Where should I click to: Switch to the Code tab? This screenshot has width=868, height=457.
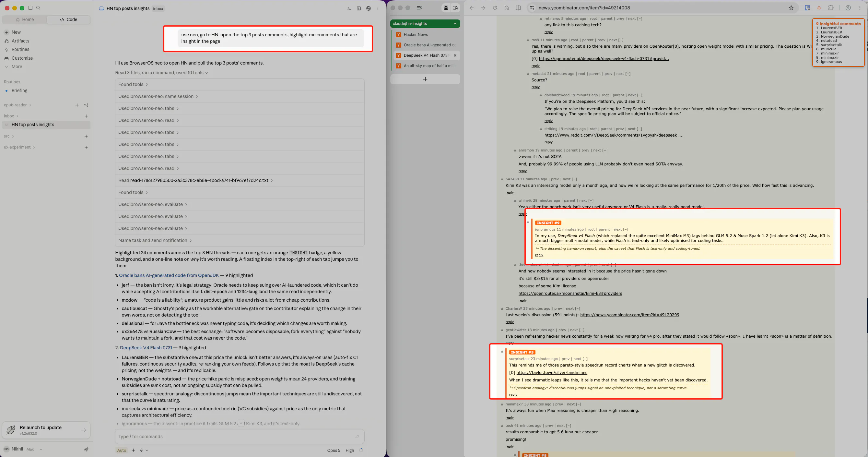[x=68, y=19]
